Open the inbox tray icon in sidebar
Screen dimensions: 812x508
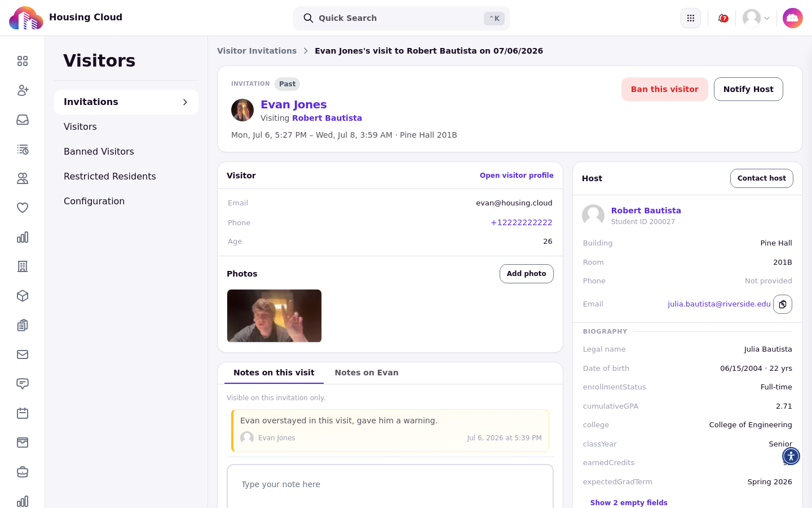click(x=23, y=120)
